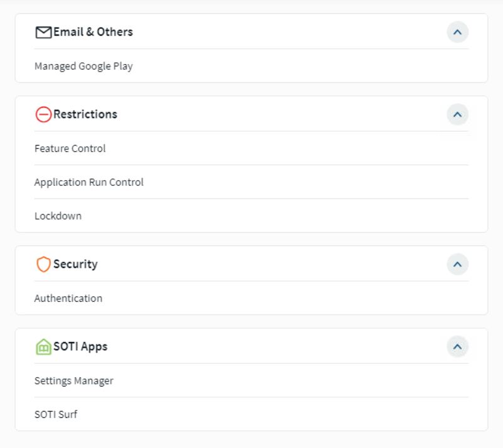
Task: Open the Feature Control configuration
Action: 70,149
